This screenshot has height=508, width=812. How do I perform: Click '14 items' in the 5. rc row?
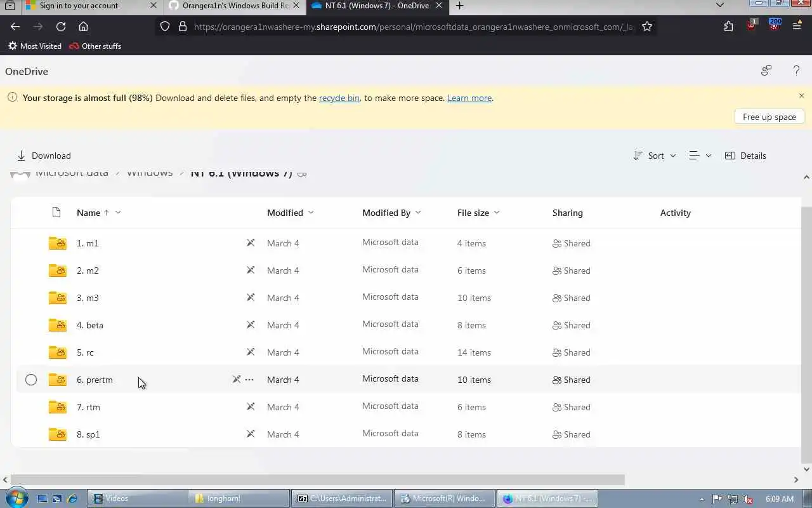click(474, 352)
